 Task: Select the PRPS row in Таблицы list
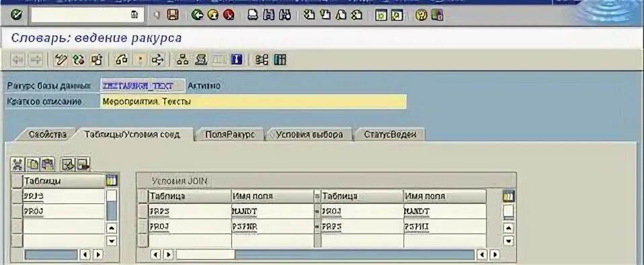64,196
